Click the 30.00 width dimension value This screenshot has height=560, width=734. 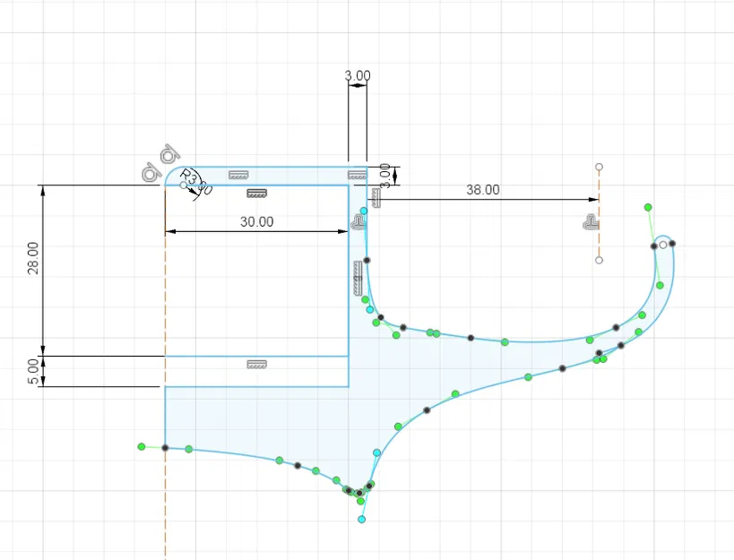click(256, 221)
